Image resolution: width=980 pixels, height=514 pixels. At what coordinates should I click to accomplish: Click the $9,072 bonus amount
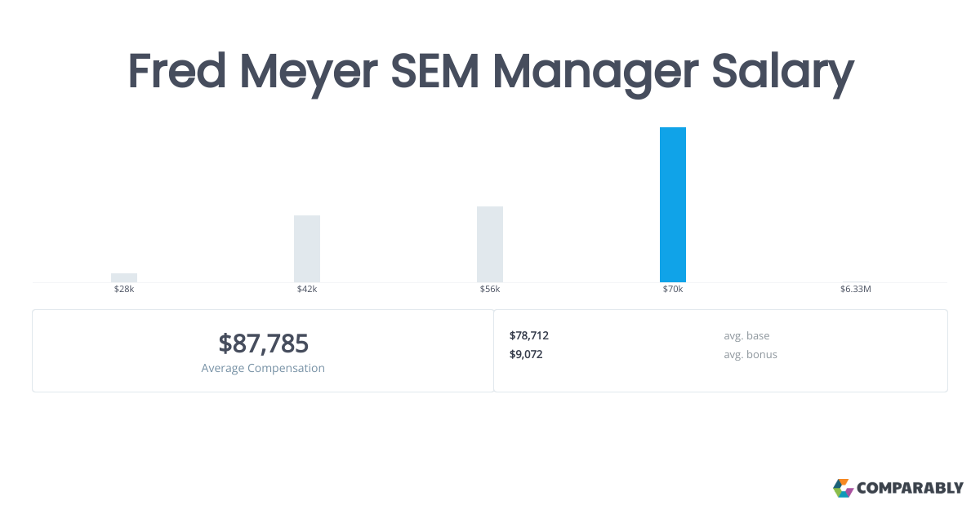[526, 354]
